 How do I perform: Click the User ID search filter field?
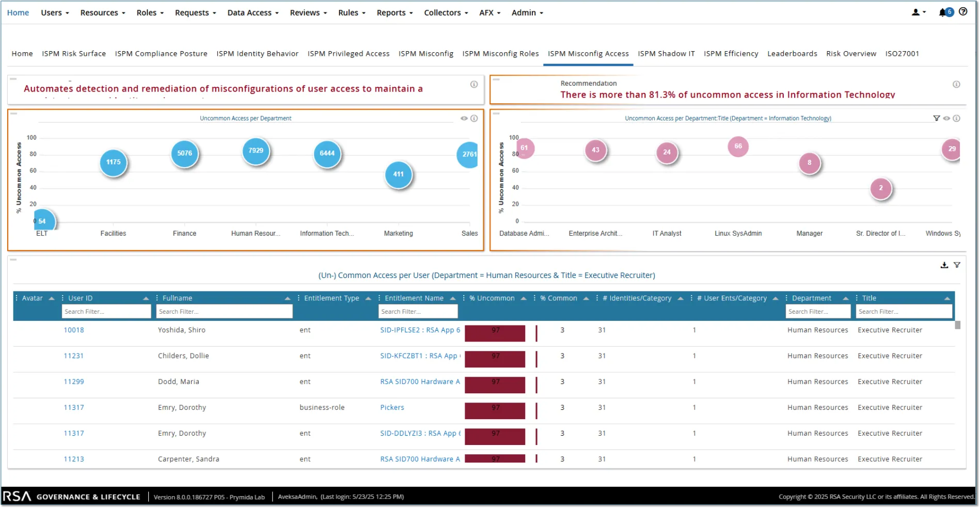tap(106, 312)
